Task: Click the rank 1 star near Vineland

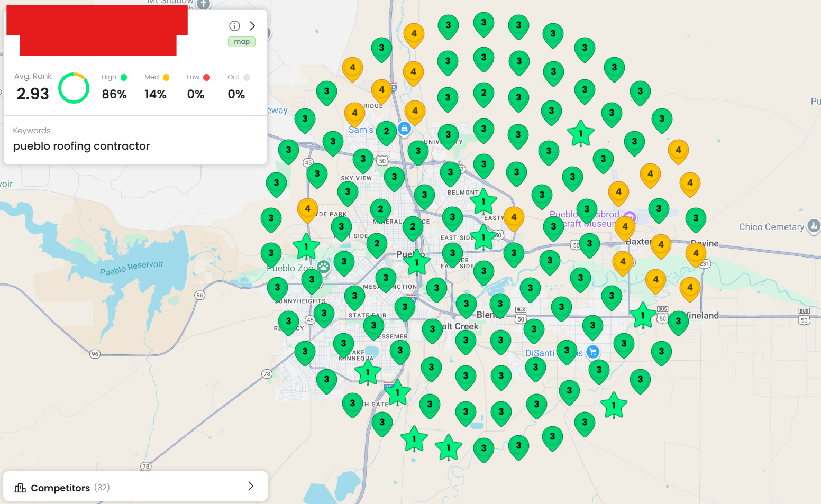Action: tap(643, 315)
